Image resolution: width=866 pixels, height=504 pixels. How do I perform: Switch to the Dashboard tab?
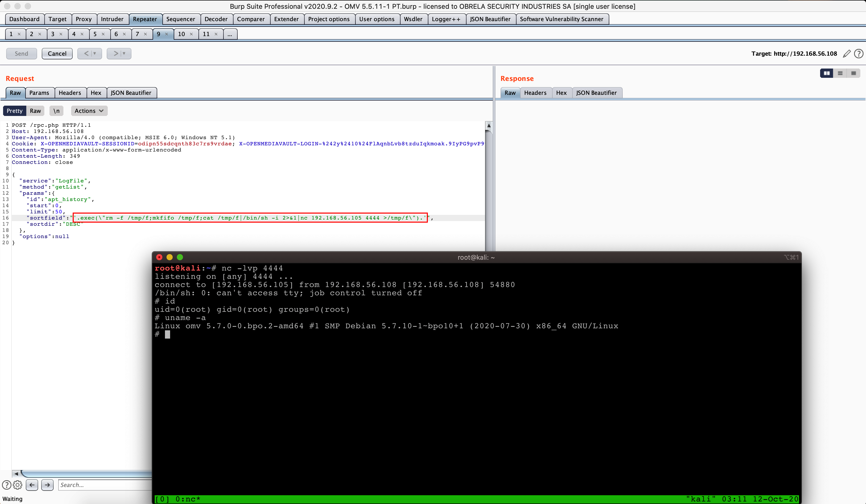click(x=24, y=19)
